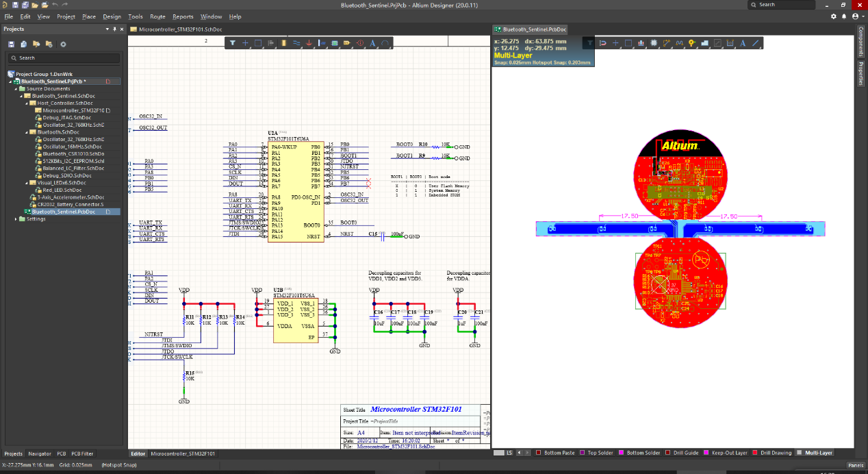Click the place component chip icon in PCB toolbar
Screen dimensions: 868x474
[x=654, y=43]
